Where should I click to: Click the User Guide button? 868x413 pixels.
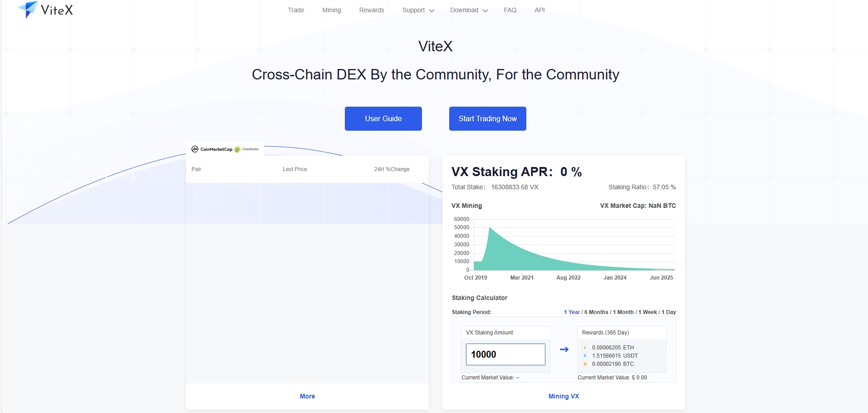tap(383, 118)
